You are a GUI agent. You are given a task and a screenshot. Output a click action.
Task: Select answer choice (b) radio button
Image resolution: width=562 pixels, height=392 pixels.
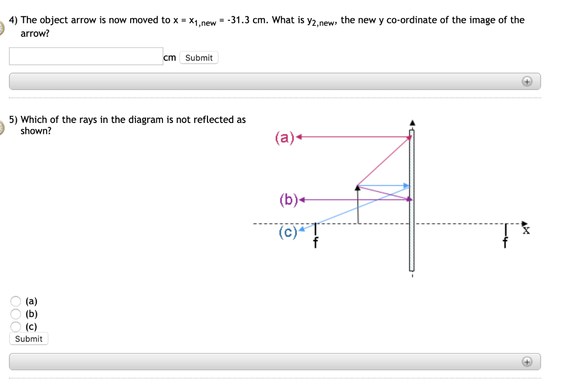click(15, 313)
